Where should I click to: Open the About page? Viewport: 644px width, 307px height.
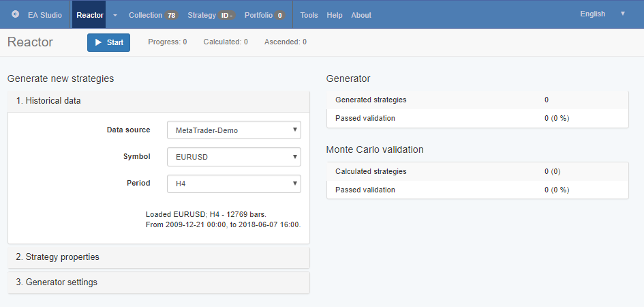361,15
